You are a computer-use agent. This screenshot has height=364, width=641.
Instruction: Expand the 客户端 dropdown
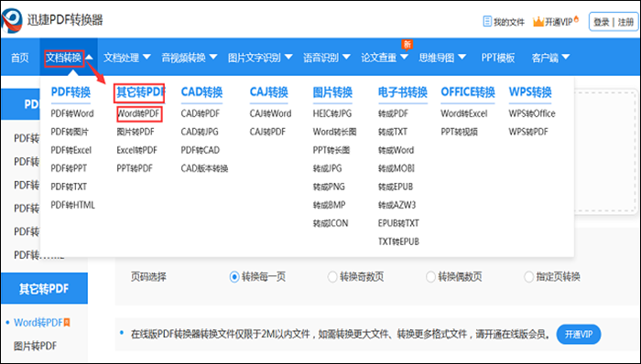tap(566, 58)
